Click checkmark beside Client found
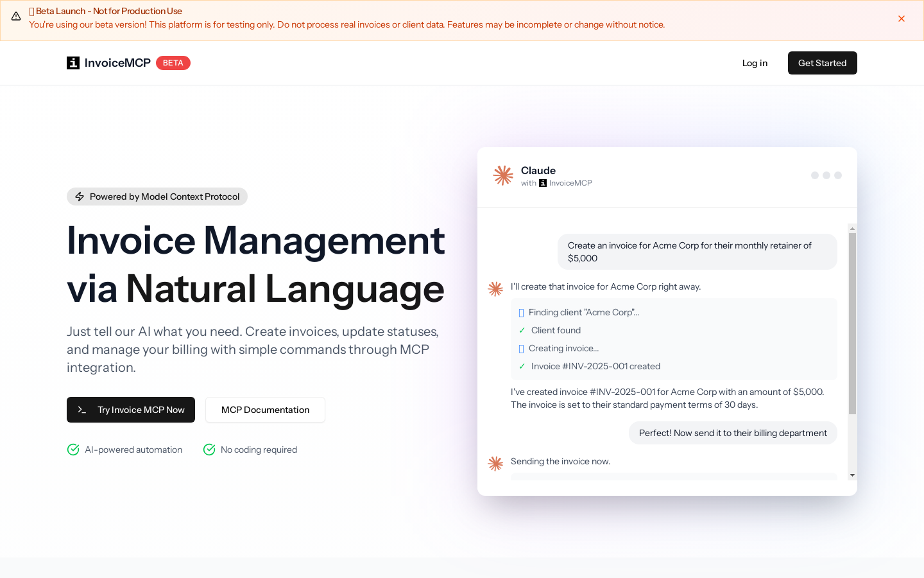Screen dimensions: 924x578 (522, 330)
